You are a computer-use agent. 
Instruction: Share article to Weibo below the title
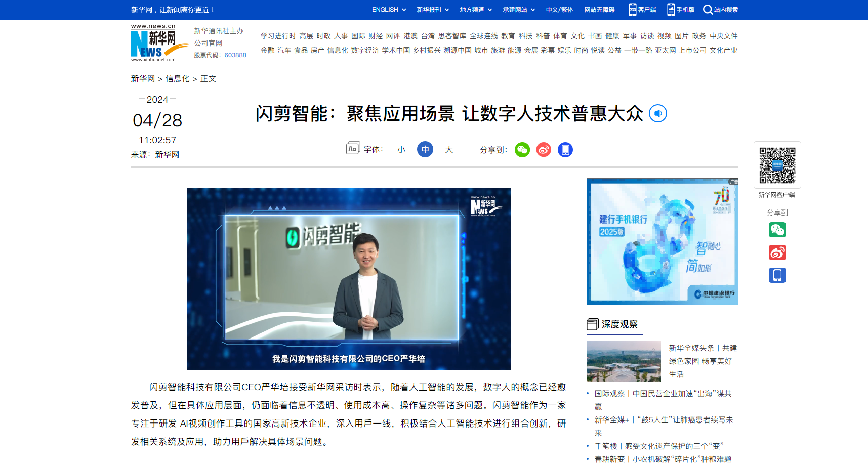pyautogui.click(x=544, y=150)
